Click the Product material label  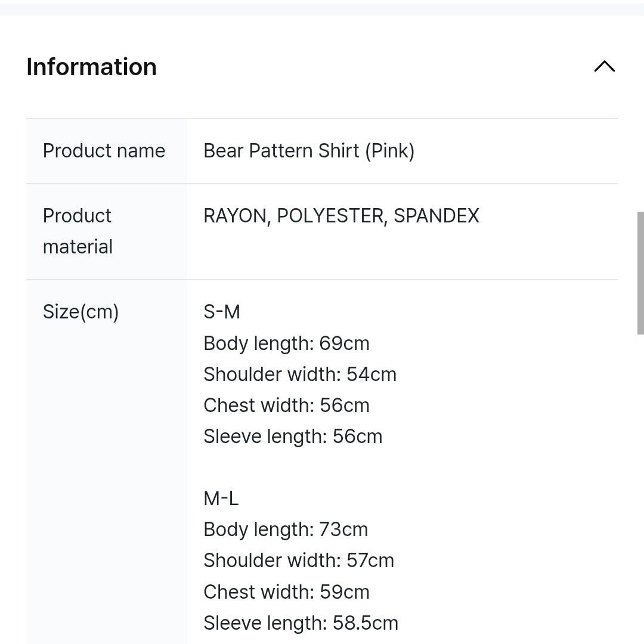click(x=78, y=231)
